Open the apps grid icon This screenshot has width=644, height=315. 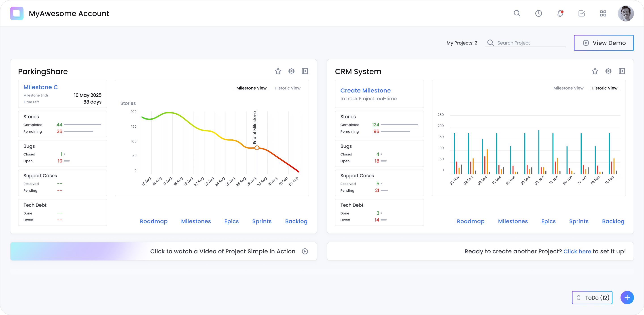pos(603,13)
